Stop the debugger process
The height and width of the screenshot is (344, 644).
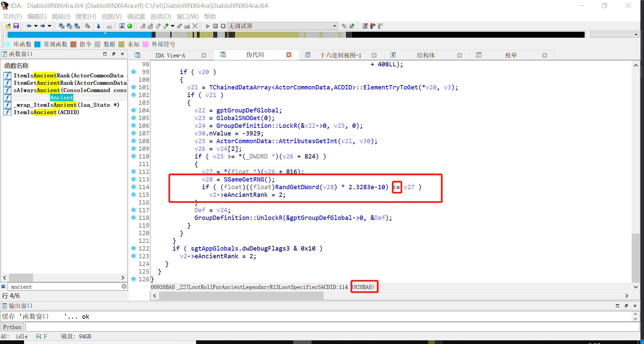tap(223, 26)
